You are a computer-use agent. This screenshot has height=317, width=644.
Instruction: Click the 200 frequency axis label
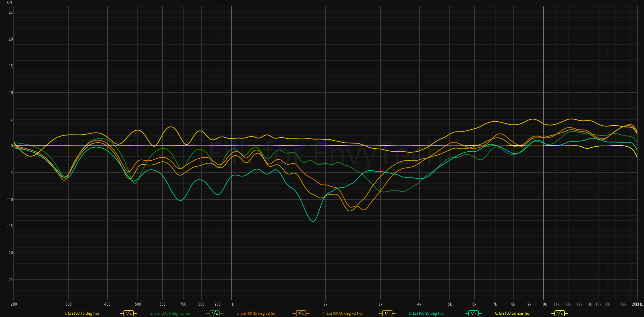coord(14,304)
